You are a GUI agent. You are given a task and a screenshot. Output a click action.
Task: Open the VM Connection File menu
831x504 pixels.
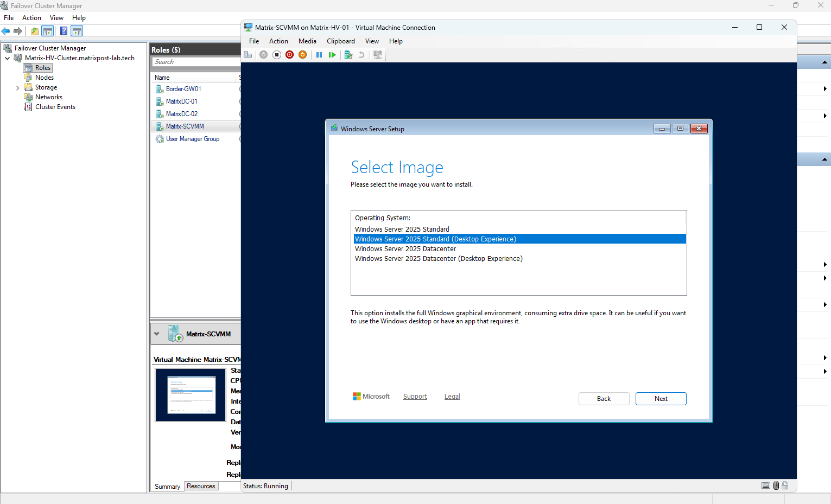(254, 41)
